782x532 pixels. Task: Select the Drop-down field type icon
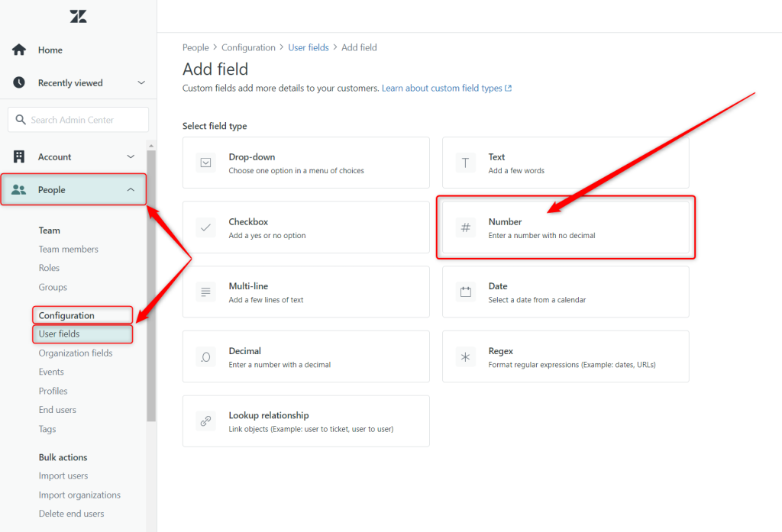[205, 163]
